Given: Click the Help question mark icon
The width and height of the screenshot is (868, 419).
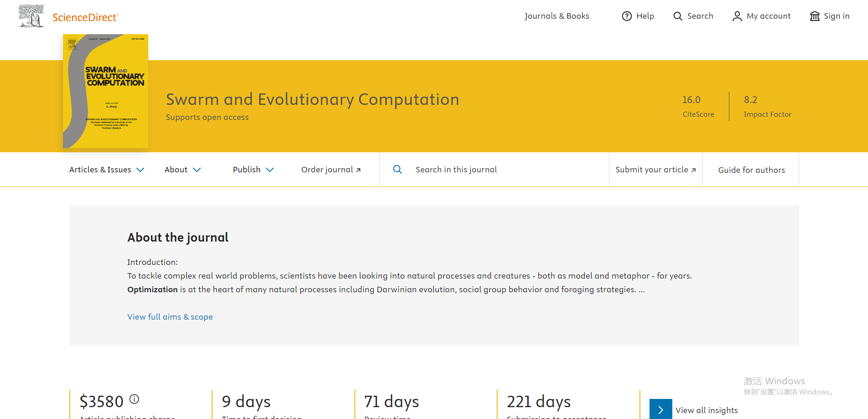Looking at the screenshot, I should (627, 16).
